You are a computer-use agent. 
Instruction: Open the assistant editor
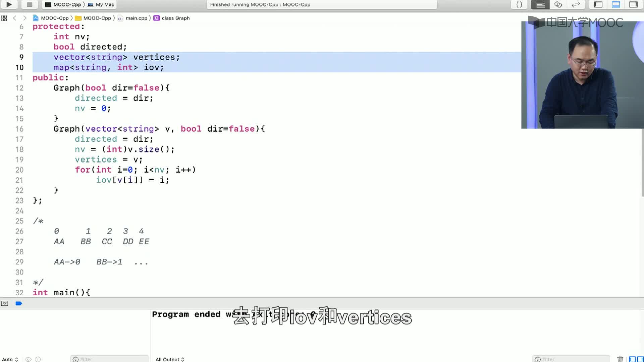[558, 4]
